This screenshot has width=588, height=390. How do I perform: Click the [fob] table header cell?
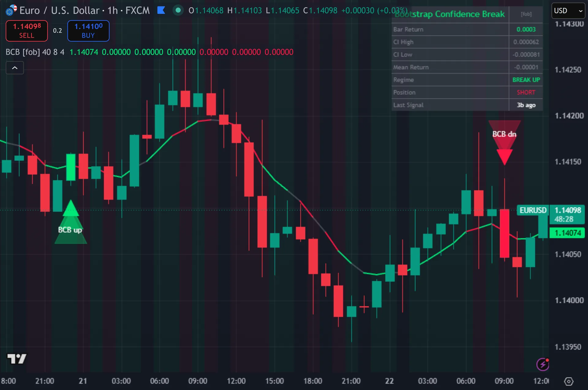[526, 14]
